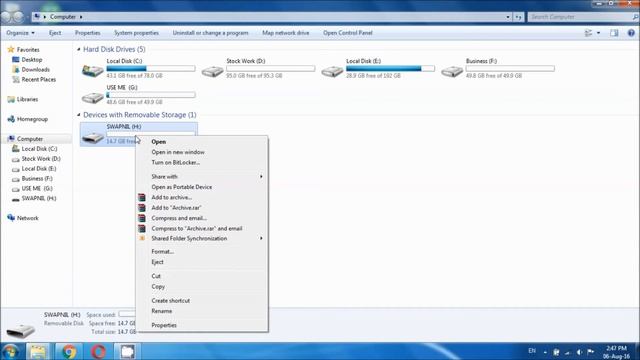This screenshot has height=360, width=640.
Task: Click System properties toolbar button
Action: click(136, 33)
